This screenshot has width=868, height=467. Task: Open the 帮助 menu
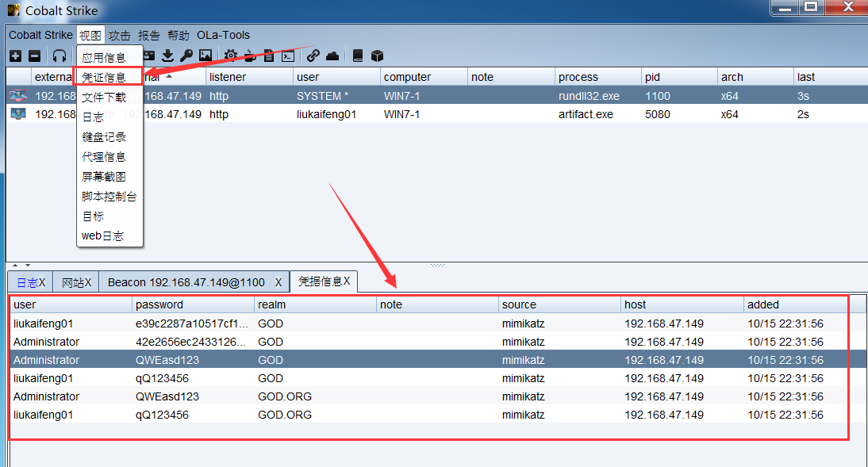[179, 36]
